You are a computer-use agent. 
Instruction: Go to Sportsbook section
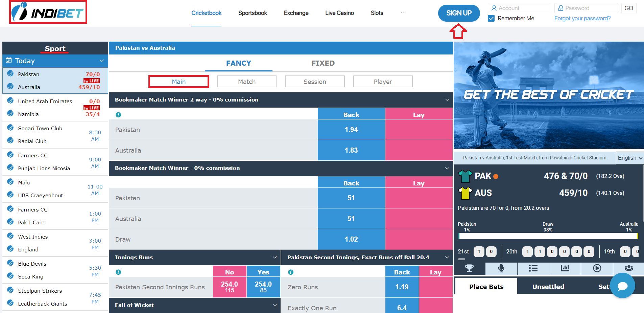(253, 13)
